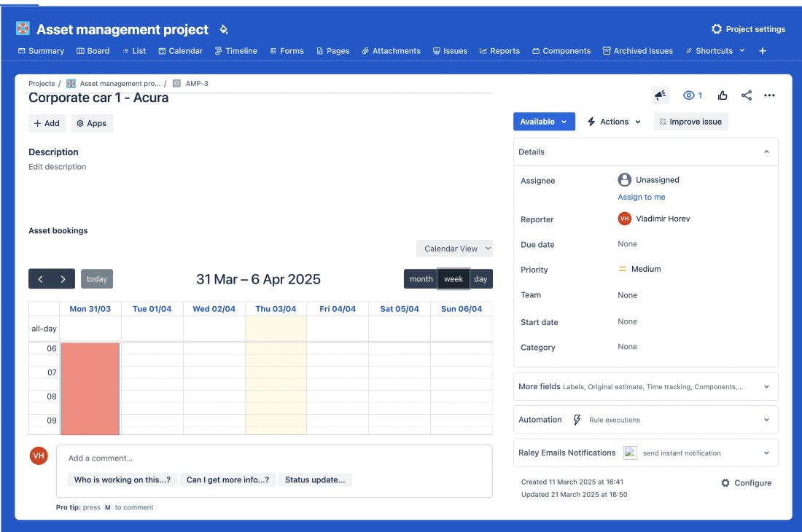Click the Assign to me link
802x532 pixels.
click(642, 197)
